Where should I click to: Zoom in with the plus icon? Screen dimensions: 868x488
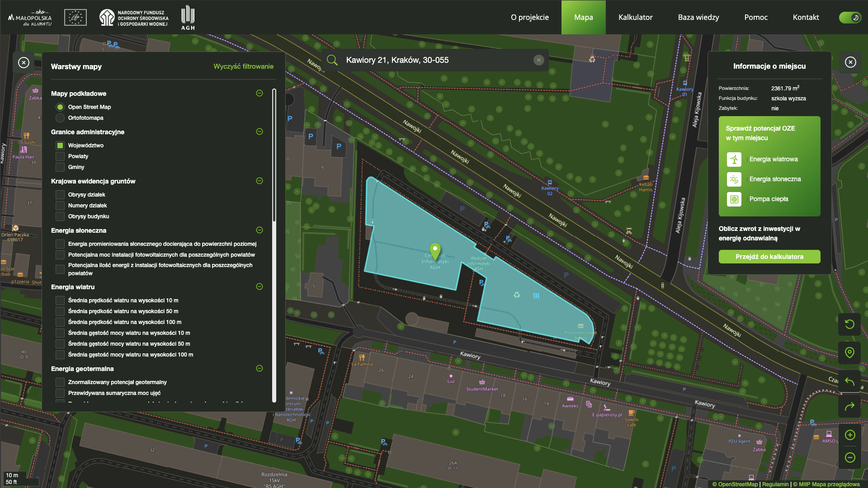point(849,435)
